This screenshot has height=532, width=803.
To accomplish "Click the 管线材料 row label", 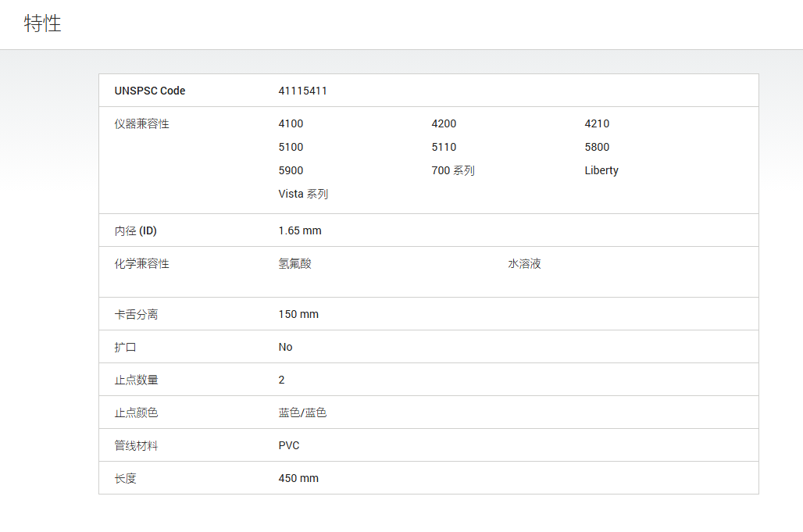I will [x=136, y=445].
